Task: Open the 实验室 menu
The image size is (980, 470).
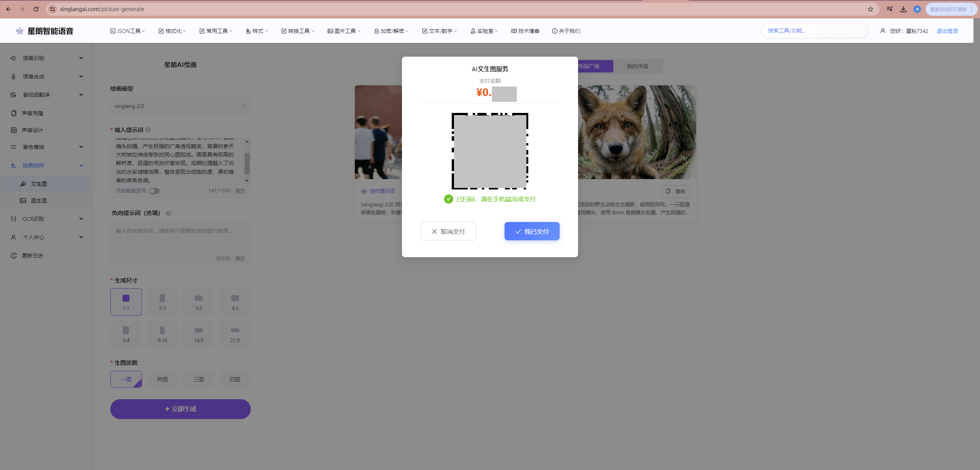Action: coord(484,31)
